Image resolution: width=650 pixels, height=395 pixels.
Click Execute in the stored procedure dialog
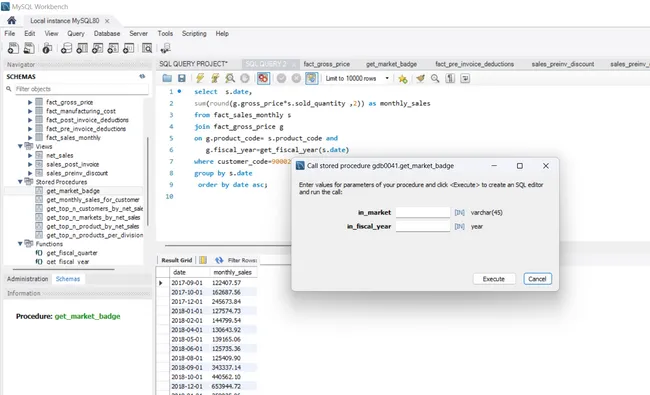(x=494, y=279)
